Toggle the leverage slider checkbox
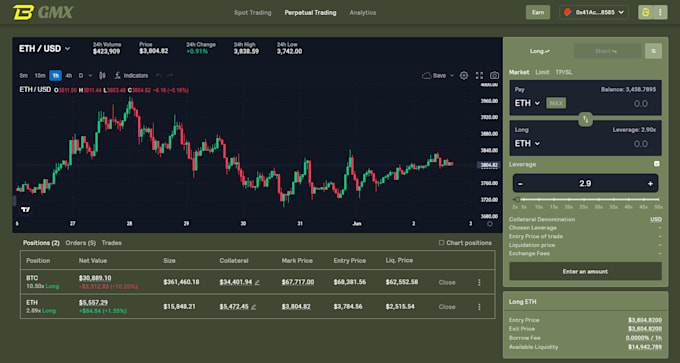 pyautogui.click(x=657, y=164)
